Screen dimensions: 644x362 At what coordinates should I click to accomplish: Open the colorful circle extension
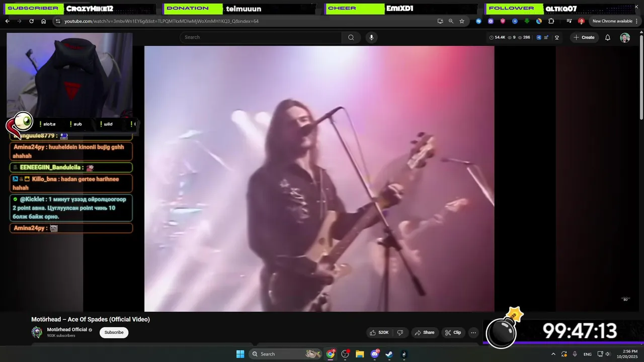point(539,21)
